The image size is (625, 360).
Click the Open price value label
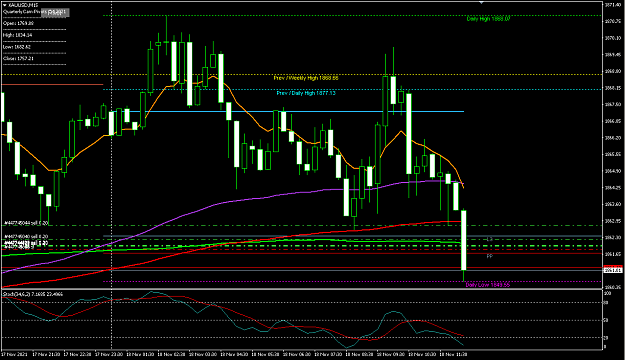point(18,24)
